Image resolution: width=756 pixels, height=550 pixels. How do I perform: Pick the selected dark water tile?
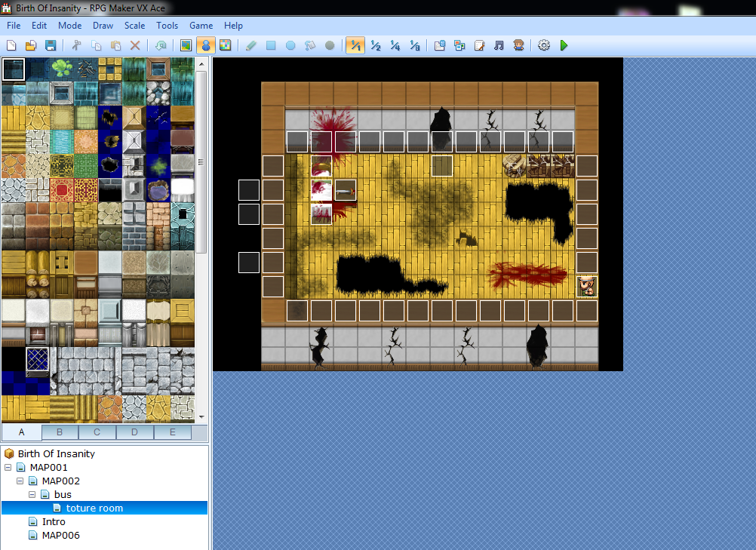click(14, 69)
